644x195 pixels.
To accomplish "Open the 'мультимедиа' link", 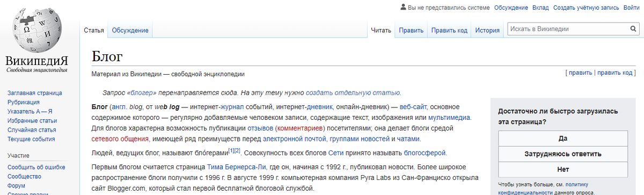I will point(449,117).
